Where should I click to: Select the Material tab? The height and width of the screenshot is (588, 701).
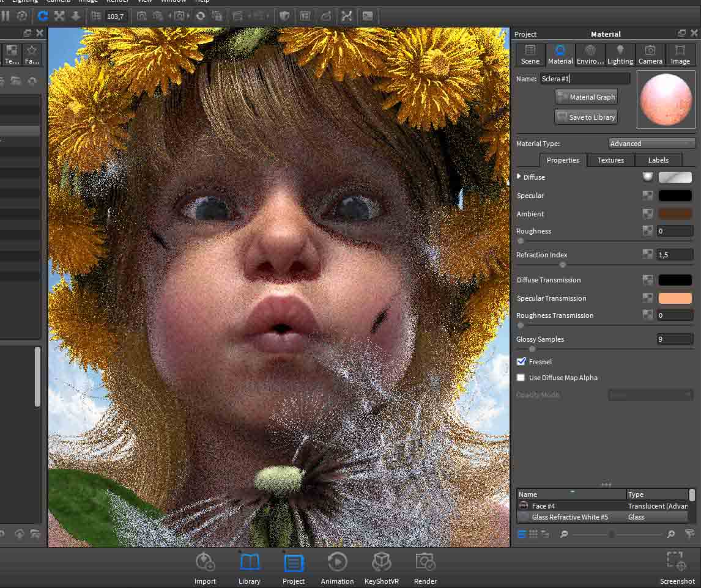coord(560,54)
